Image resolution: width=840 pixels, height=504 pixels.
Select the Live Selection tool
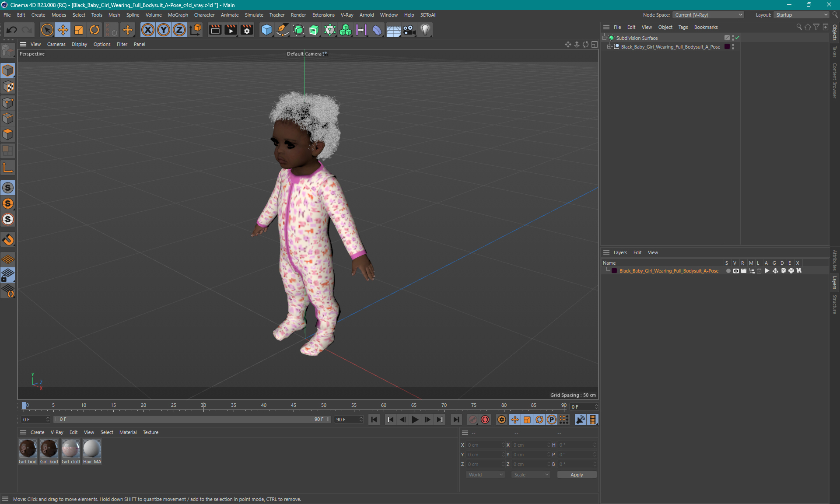pos(47,30)
